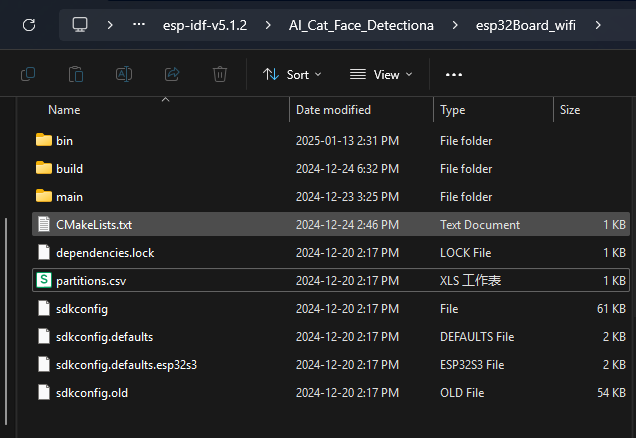636x438 pixels.
Task: Click the CMakeLists.txt document icon
Action: [44, 224]
